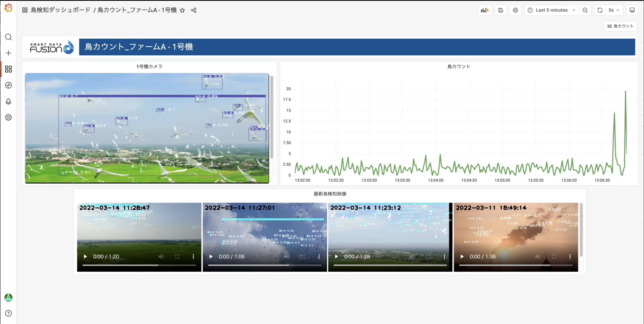Click progress bar of 11:27:01 video

(265, 265)
